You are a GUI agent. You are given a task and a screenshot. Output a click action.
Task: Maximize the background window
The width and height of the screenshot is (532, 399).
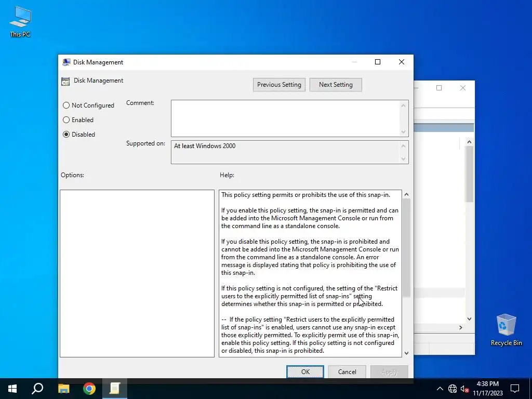(x=439, y=88)
